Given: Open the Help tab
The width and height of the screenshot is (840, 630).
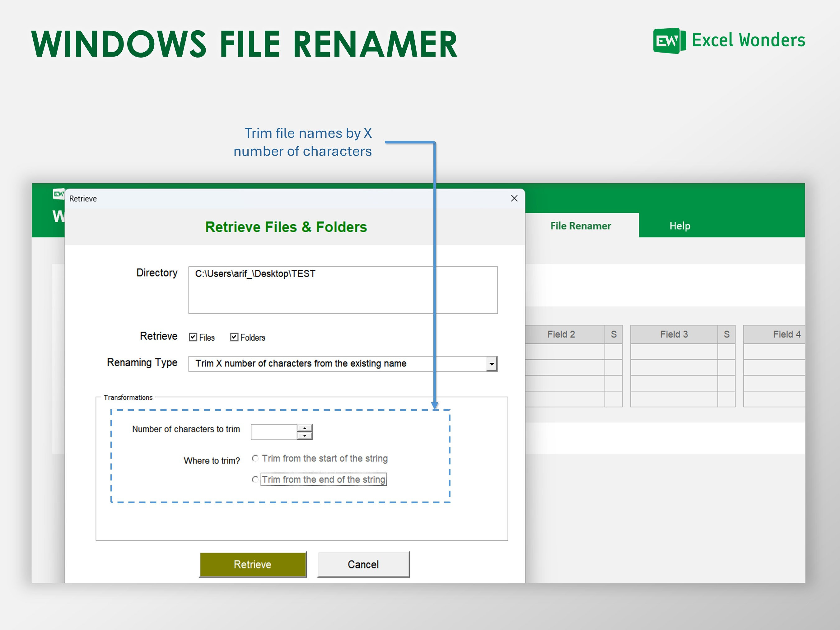Looking at the screenshot, I should coord(679,226).
